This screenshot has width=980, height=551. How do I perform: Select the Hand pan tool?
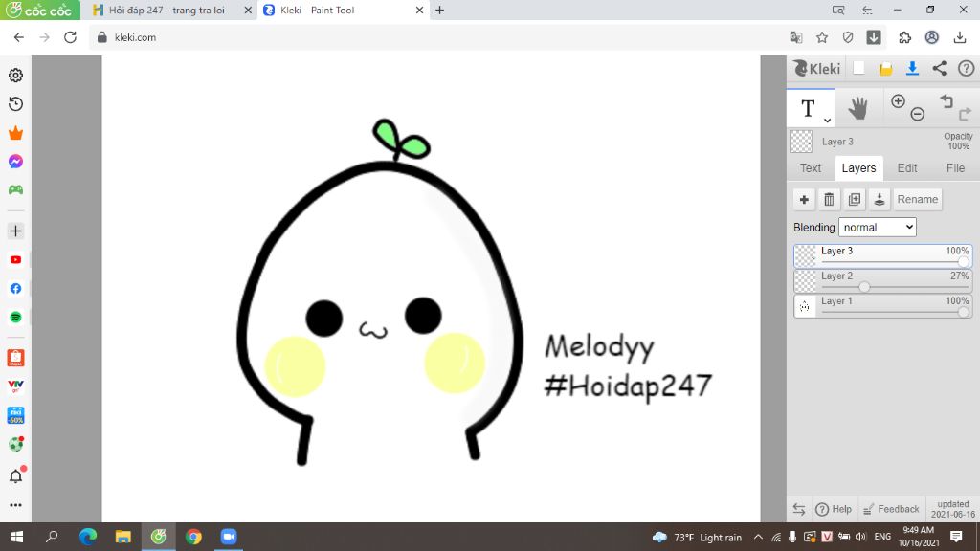click(x=857, y=108)
